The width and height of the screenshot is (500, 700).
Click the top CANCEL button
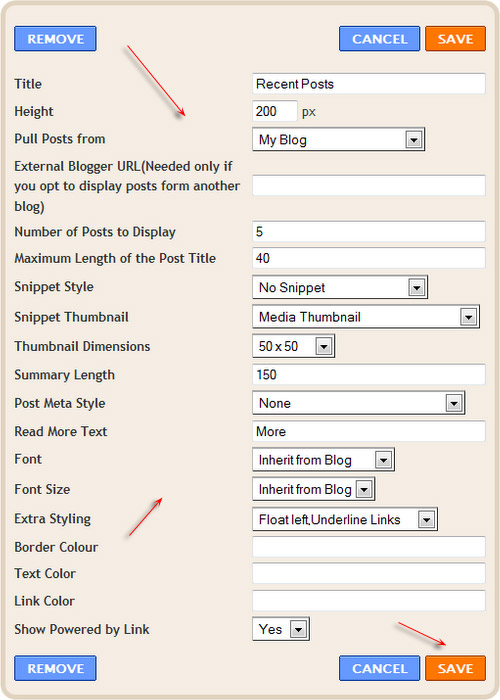(x=379, y=39)
